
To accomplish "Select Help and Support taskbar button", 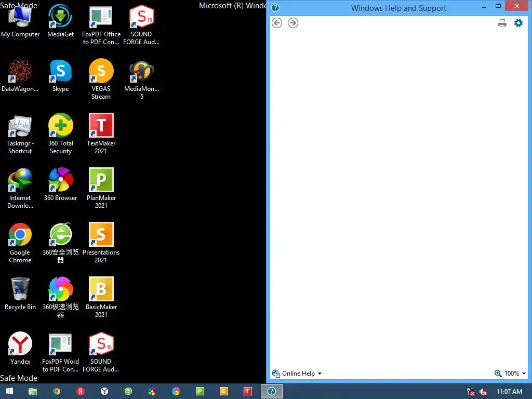I will [x=271, y=391].
